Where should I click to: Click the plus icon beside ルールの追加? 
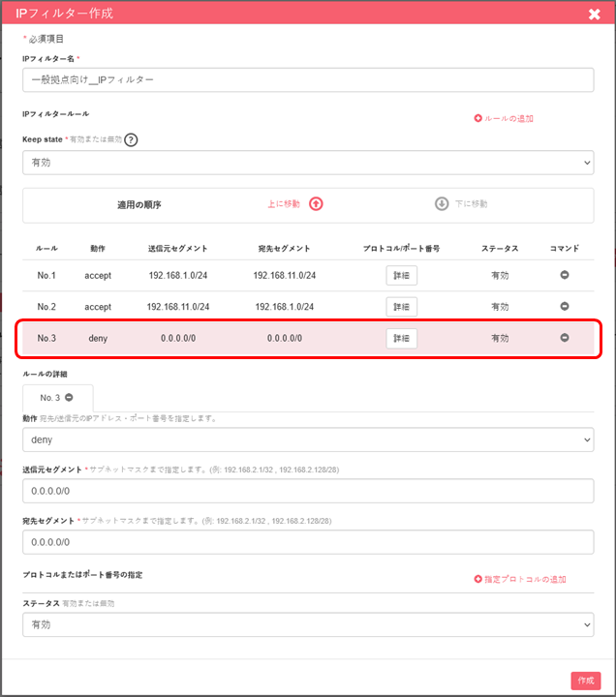point(478,118)
